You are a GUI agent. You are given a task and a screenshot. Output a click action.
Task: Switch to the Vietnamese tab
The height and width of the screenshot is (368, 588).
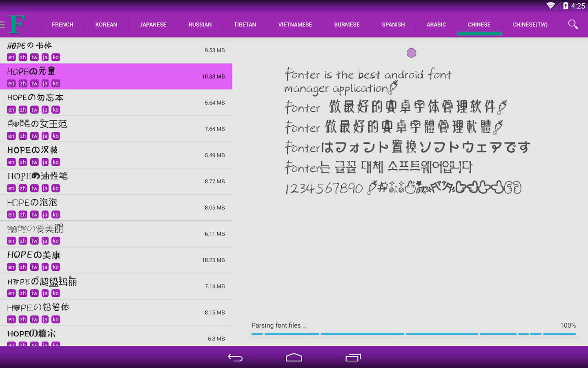coord(295,25)
